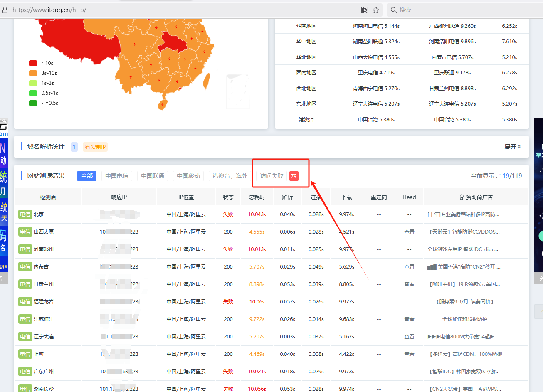Click the 电信 tag in the 广东广州 row

pos(25,372)
